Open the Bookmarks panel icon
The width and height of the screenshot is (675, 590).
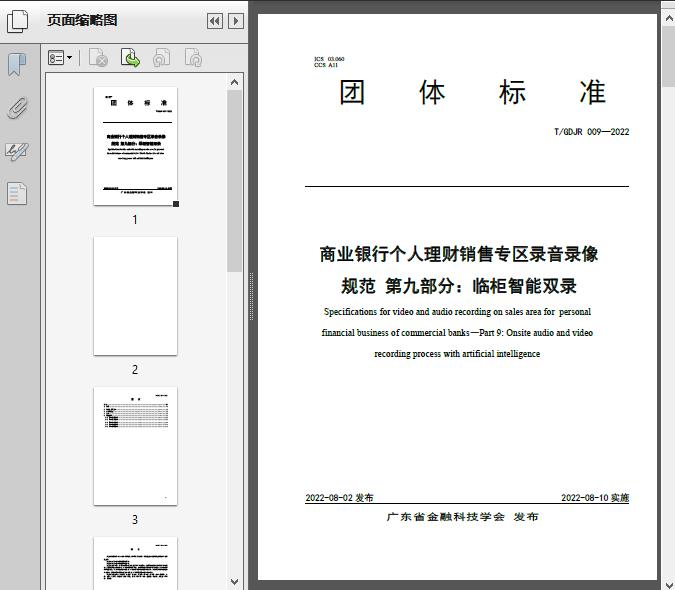(x=17, y=65)
